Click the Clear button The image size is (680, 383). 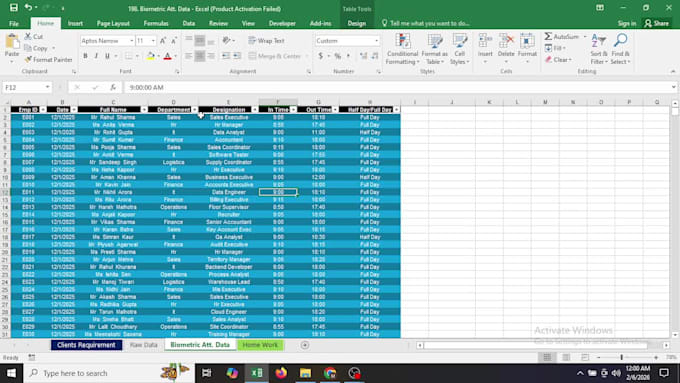[x=559, y=59]
